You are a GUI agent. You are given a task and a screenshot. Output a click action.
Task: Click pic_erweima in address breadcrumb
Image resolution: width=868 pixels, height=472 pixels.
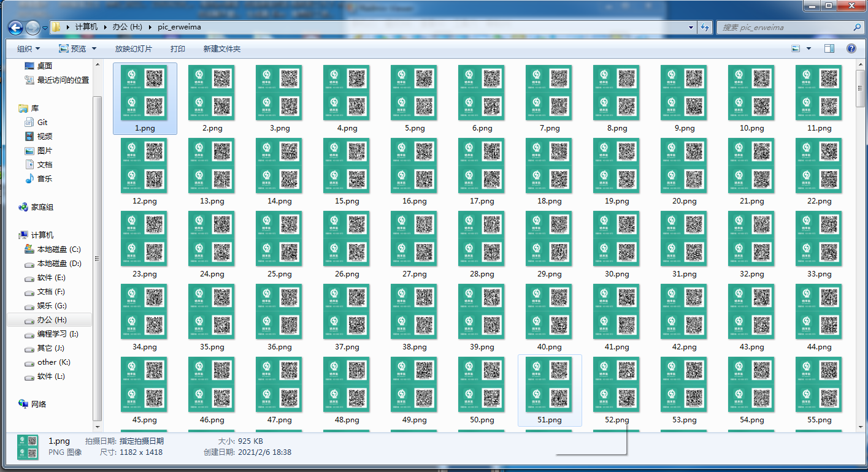tap(179, 27)
